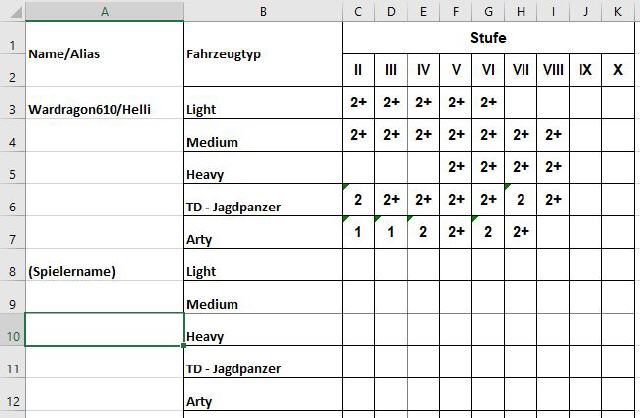This screenshot has width=640, height=418.
Task: Click the Wardragon610/Helli name cell
Action: (x=104, y=108)
